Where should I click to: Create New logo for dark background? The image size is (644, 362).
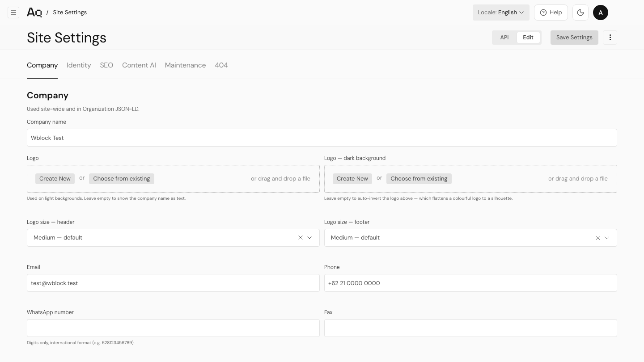pyautogui.click(x=352, y=179)
